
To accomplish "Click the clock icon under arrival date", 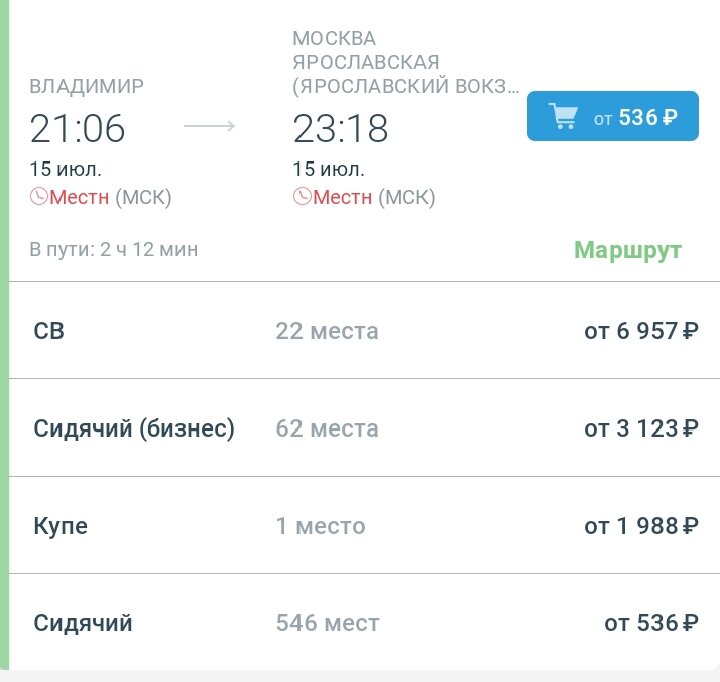I will [x=302, y=197].
